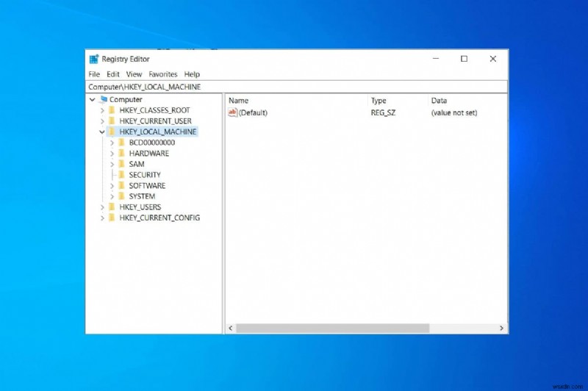Click the REG_SZ type cell
This screenshot has height=391, width=588.
point(383,113)
